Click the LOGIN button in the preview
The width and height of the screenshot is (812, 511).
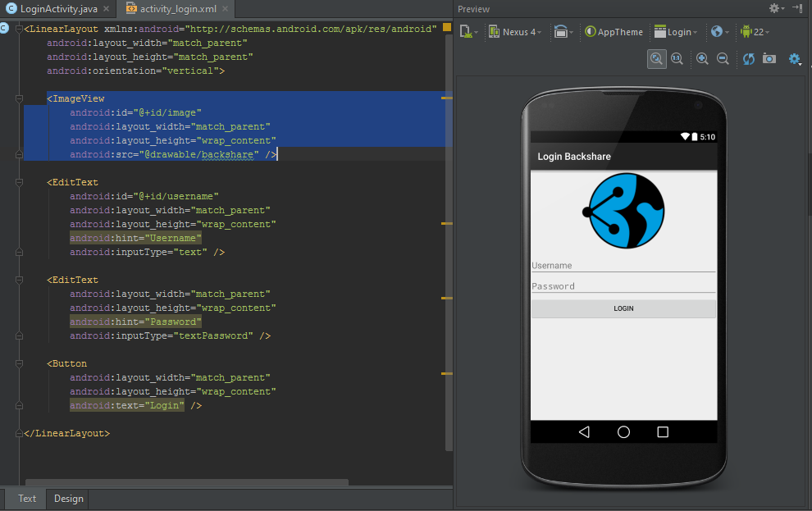coord(623,308)
